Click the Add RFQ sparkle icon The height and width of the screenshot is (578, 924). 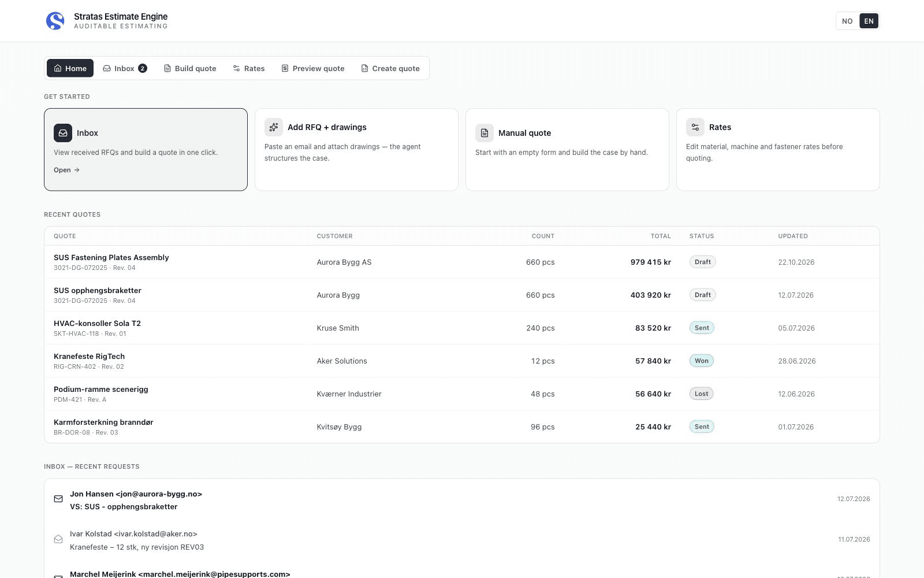pyautogui.click(x=274, y=127)
